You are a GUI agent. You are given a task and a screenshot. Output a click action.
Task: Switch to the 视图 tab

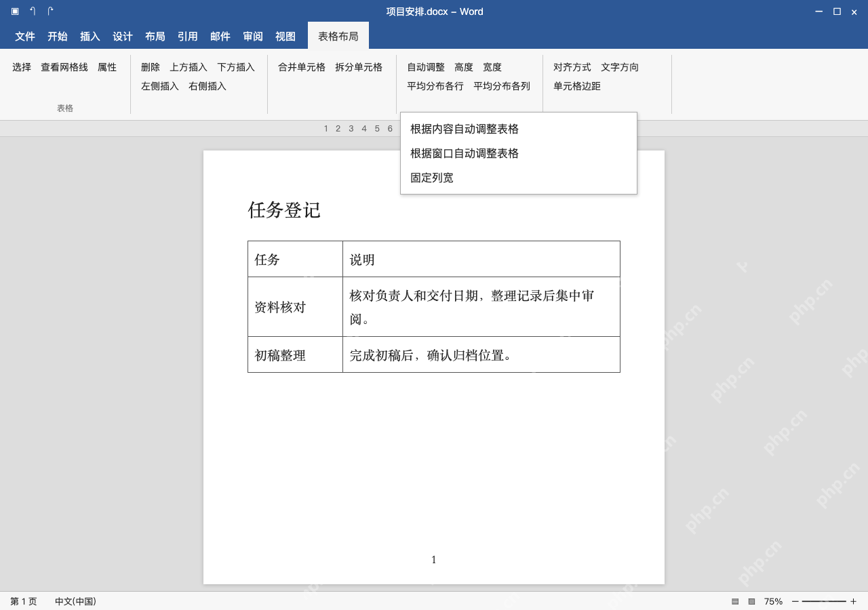[285, 36]
